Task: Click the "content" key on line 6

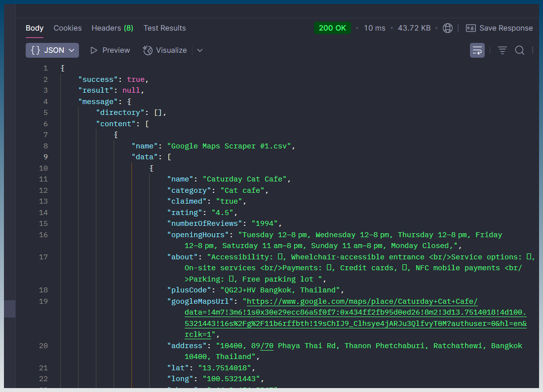Action: [116, 124]
